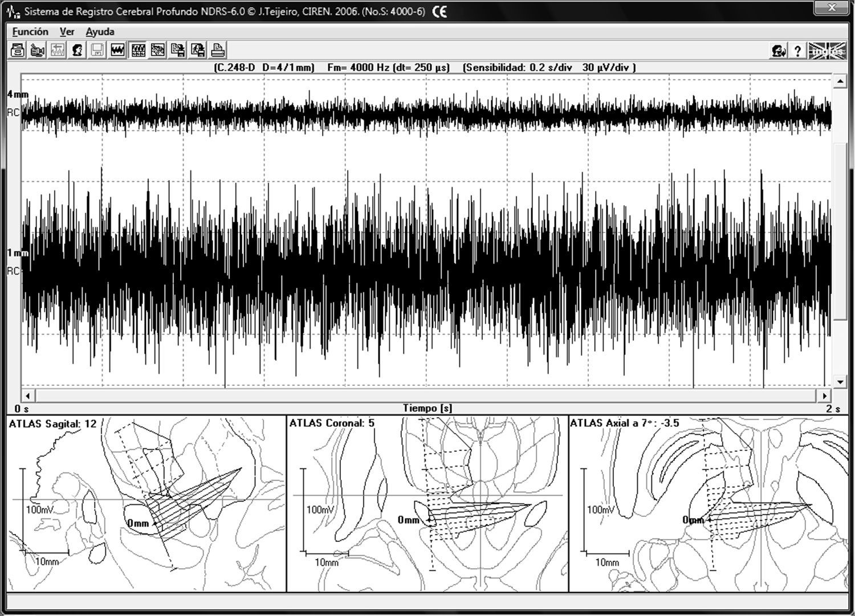
Task: Select the single waveform signal view icon
Action: [x=117, y=51]
